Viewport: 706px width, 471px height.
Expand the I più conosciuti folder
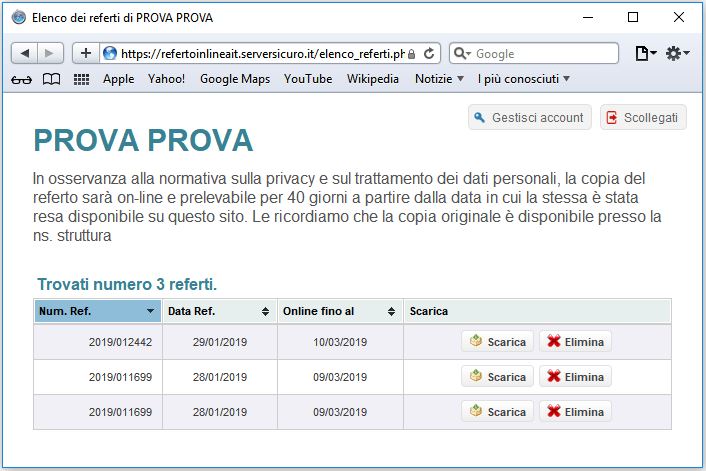pyautogui.click(x=524, y=79)
